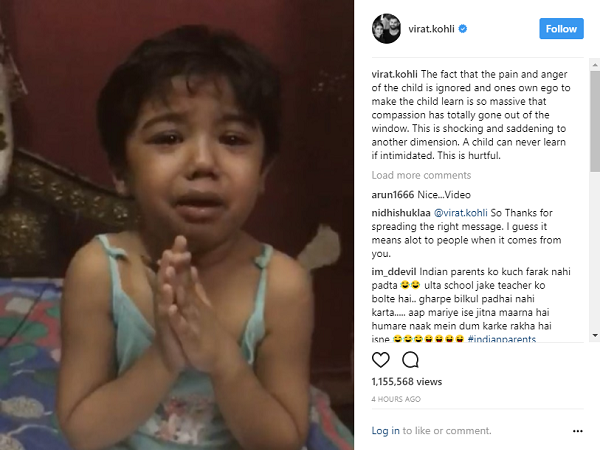Click the Log in link
The width and height of the screenshot is (600, 450).
tap(385, 431)
